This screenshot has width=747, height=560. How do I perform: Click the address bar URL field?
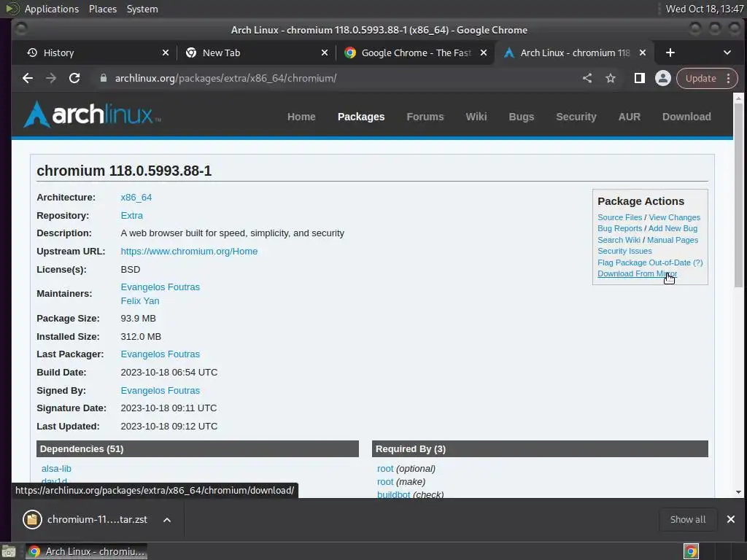(333, 78)
